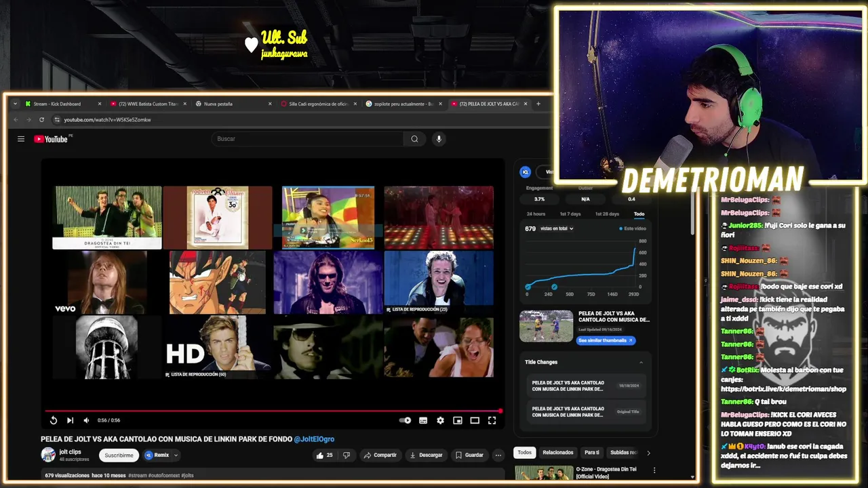
Task: Toggle the autoplay switch
Action: click(405, 420)
